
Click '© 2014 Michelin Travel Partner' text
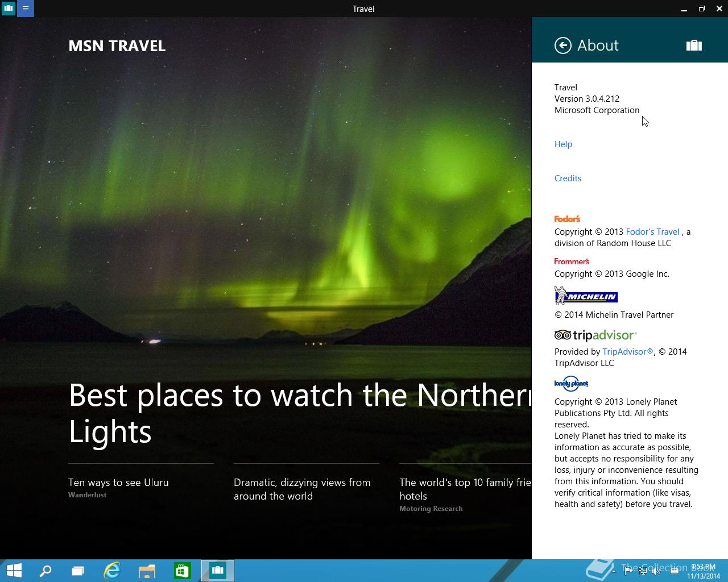614,315
